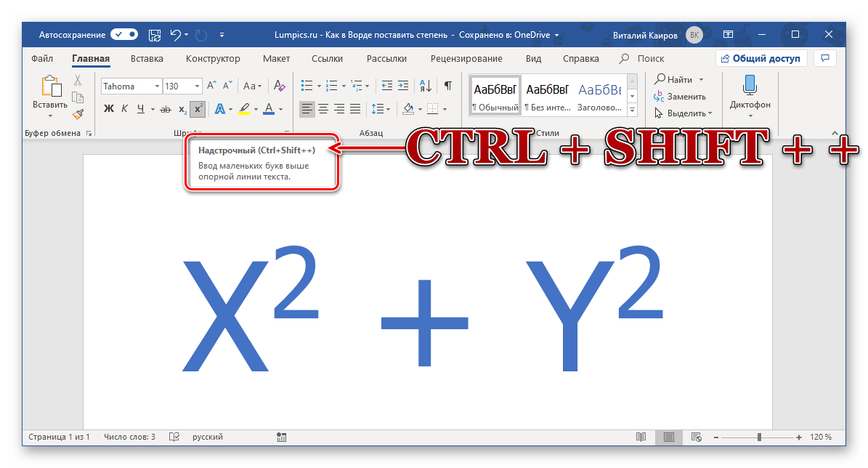Click the Format Painter brush icon

(x=78, y=113)
